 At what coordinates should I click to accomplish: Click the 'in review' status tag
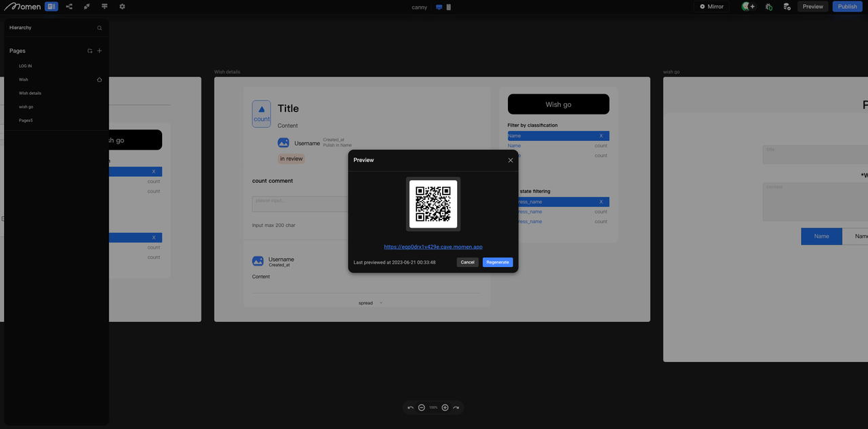(x=292, y=159)
